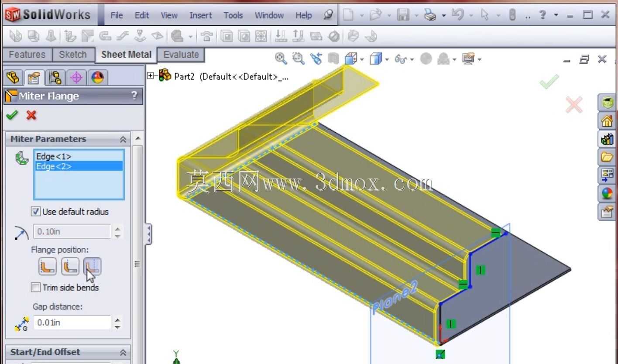Image resolution: width=618 pixels, height=364 pixels.
Task: Select Edge<1> in the edge list
Action: [79, 156]
